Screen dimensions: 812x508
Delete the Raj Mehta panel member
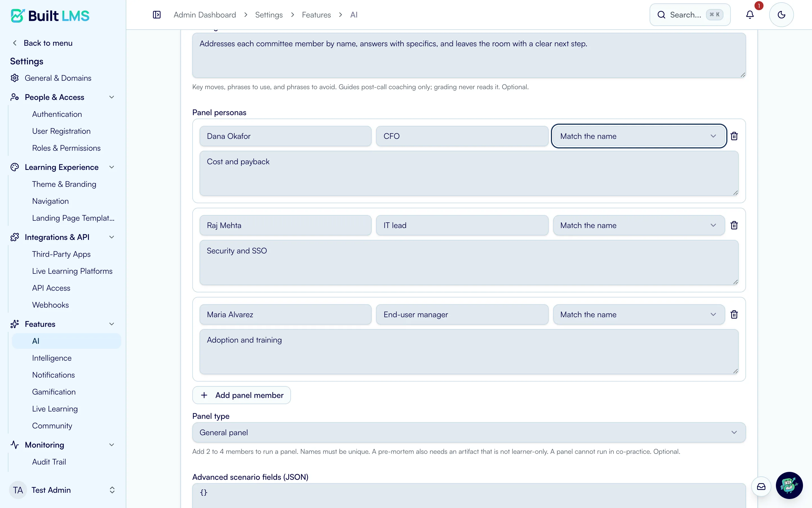734,225
